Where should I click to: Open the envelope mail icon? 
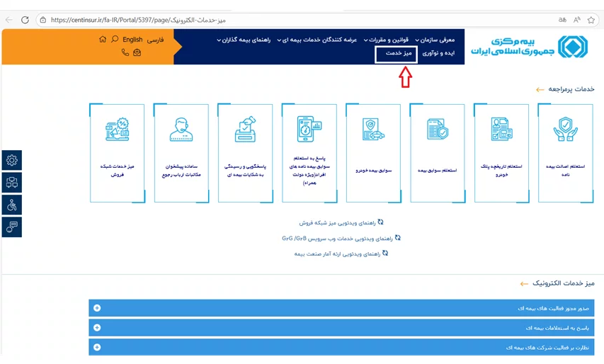pos(137,52)
